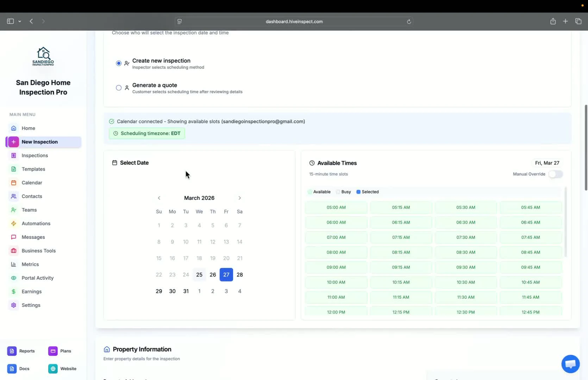588x380 pixels.
Task: Click the main page scrollbar
Action: click(586, 148)
